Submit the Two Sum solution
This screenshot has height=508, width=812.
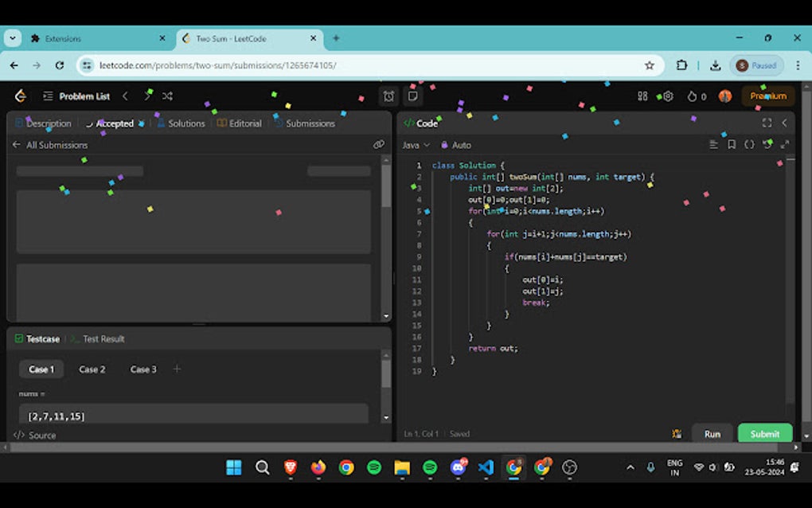coord(764,433)
